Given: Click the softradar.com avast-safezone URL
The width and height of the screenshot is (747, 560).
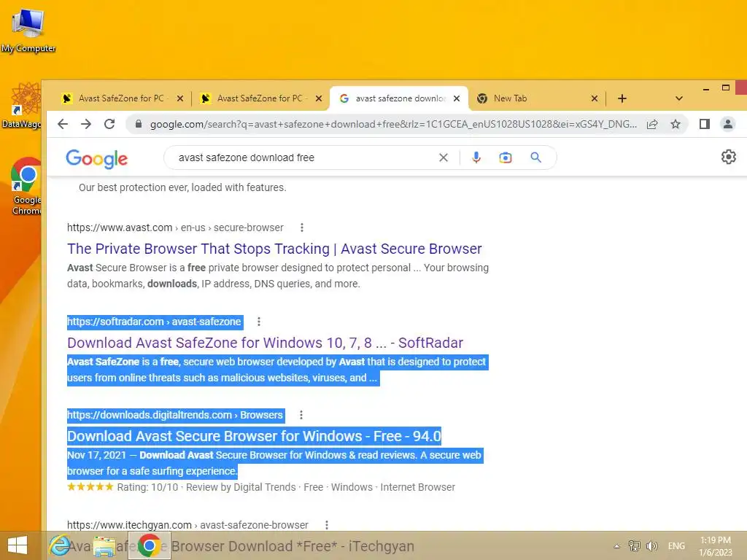Looking at the screenshot, I should (x=154, y=322).
